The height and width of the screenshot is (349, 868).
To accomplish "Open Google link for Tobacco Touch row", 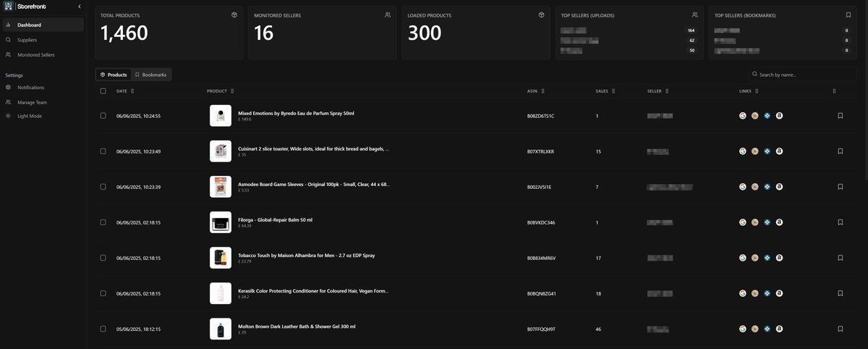I will pos(742,258).
